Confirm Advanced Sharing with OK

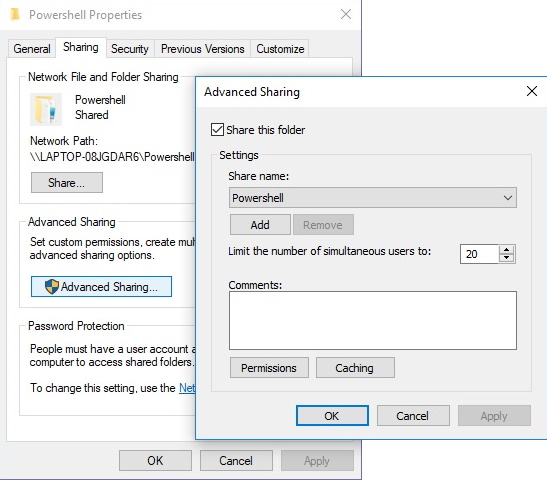tap(332, 415)
